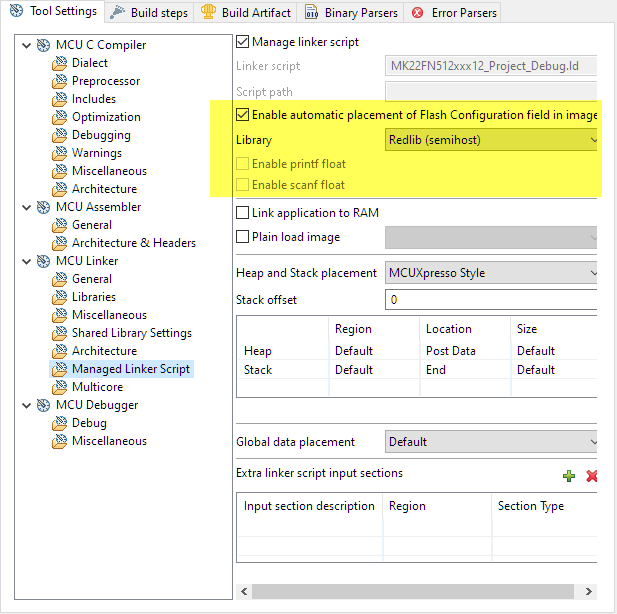Click the Managed Linker Script settings icon

(x=59, y=369)
